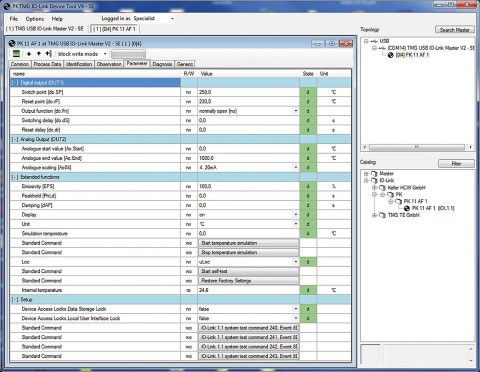The image size is (480, 372).
Task: Switch to the Diagnosis tab
Action: coord(162,64)
